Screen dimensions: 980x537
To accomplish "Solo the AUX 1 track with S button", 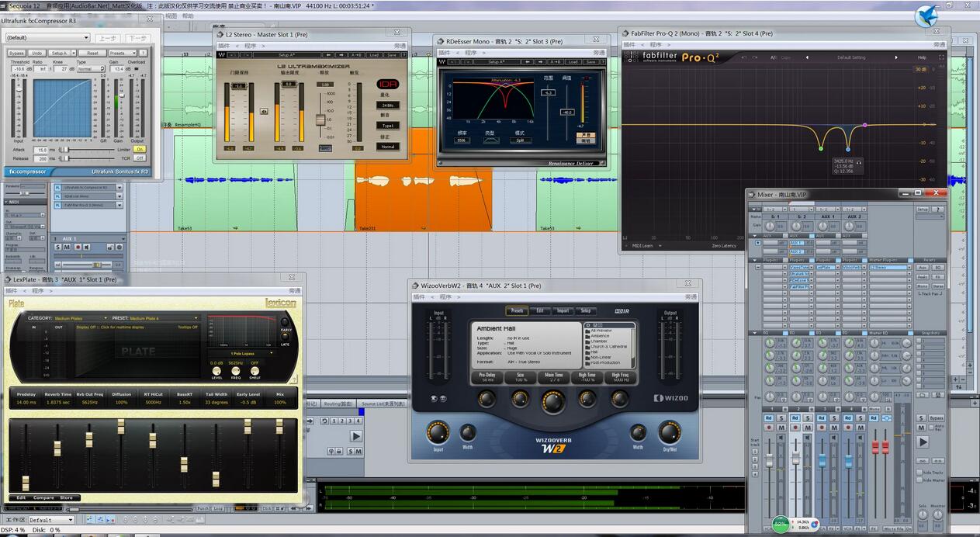I will coord(58,247).
